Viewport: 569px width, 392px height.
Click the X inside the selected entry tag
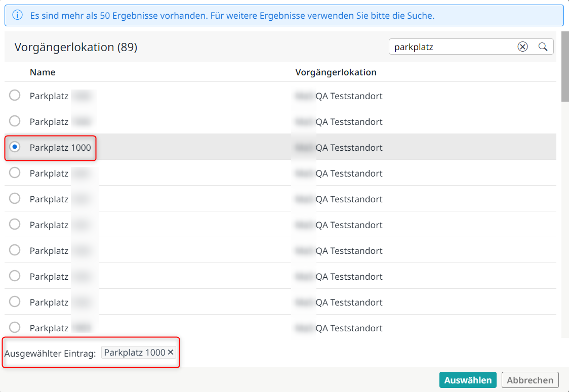point(171,352)
